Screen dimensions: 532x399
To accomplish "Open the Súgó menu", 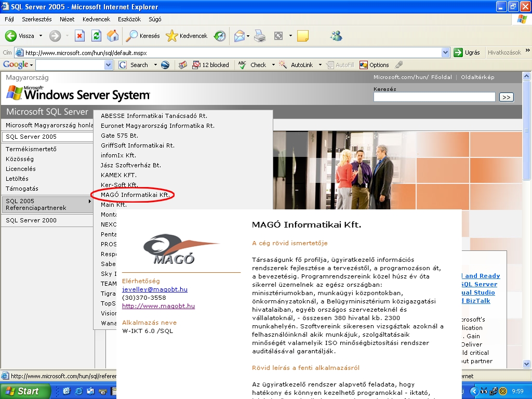I will pyautogui.click(x=155, y=19).
